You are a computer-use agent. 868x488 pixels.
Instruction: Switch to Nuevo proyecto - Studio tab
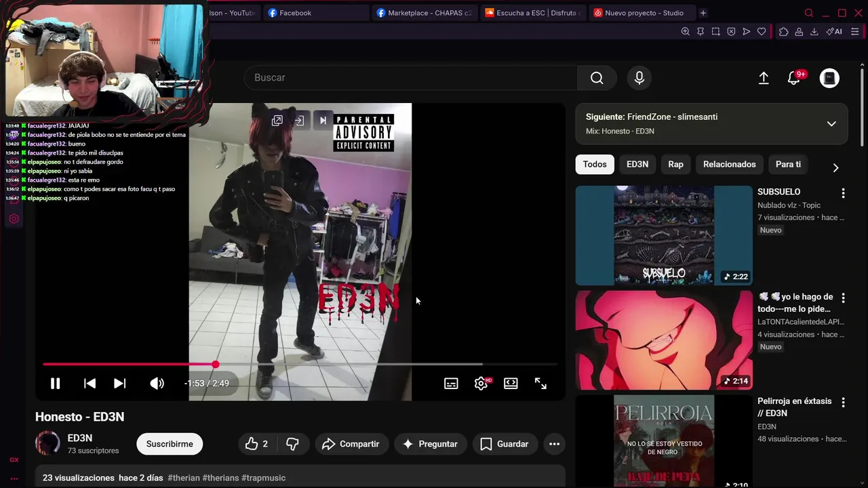point(641,13)
